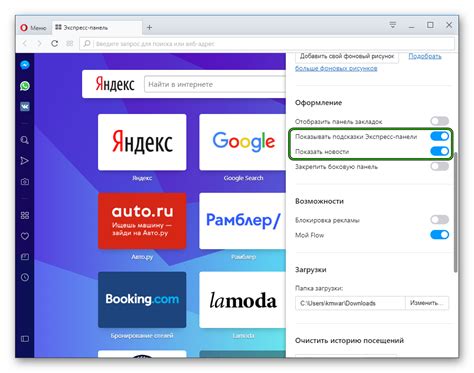Viewport: 474px width, 373px height.
Task: Open VK sidebar icon
Action: [x=25, y=107]
